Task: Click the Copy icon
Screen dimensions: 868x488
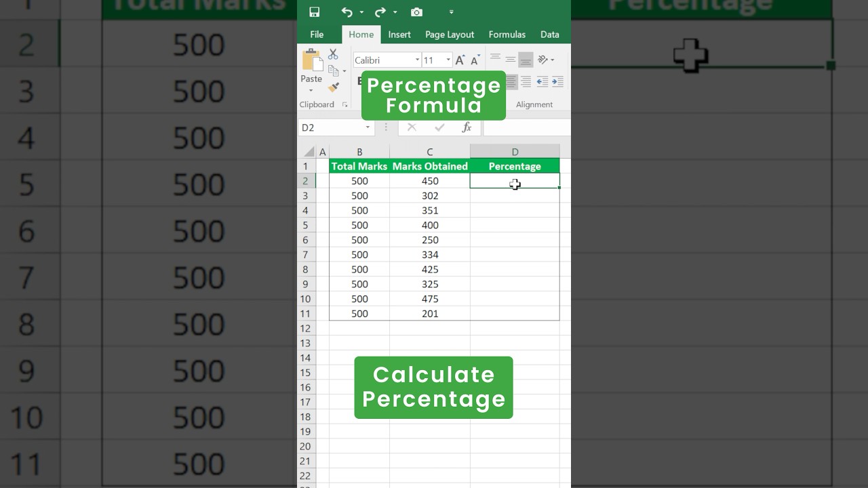Action: point(333,70)
